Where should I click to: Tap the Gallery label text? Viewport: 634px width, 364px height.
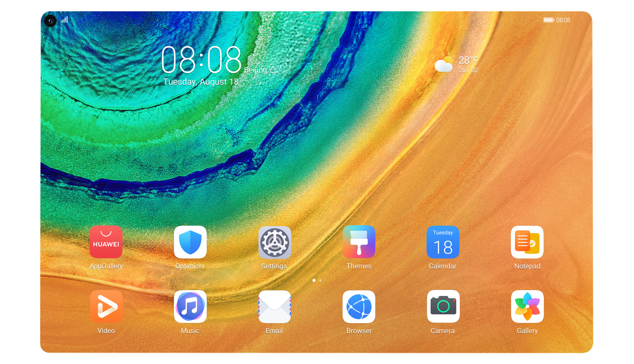pos(527,331)
